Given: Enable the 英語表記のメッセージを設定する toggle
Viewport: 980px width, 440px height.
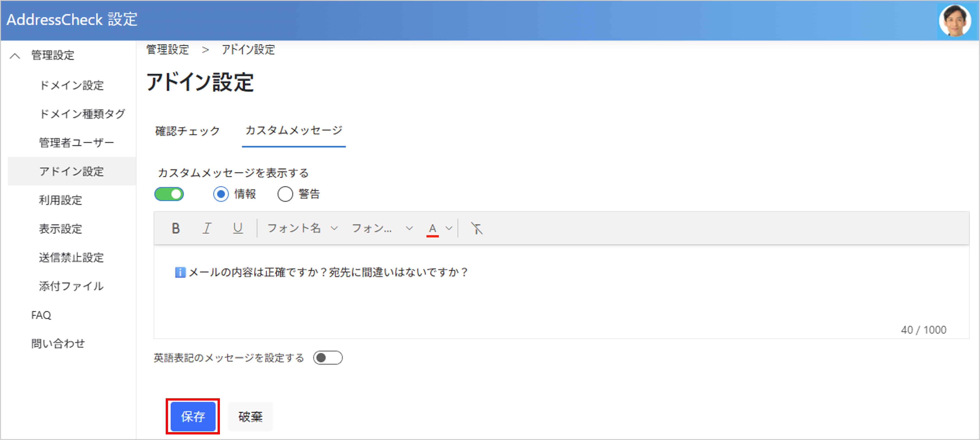Looking at the screenshot, I should point(328,358).
